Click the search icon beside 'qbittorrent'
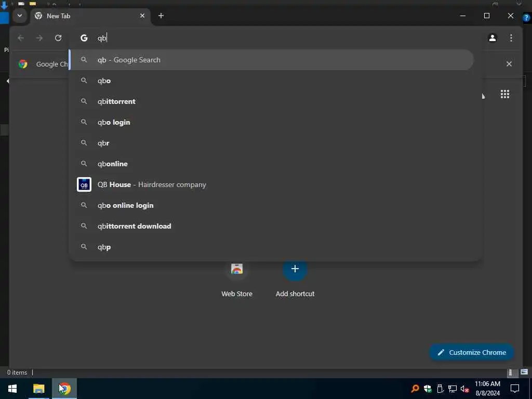Viewport: 532px width, 399px height. click(84, 101)
